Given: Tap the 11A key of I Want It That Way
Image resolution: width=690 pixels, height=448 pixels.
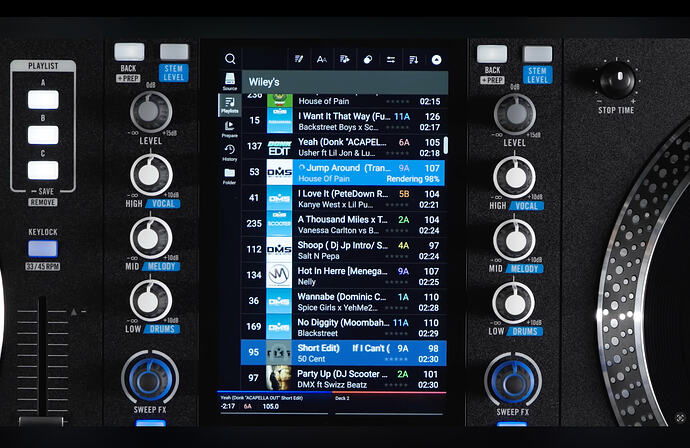Looking at the screenshot, I should [402, 117].
